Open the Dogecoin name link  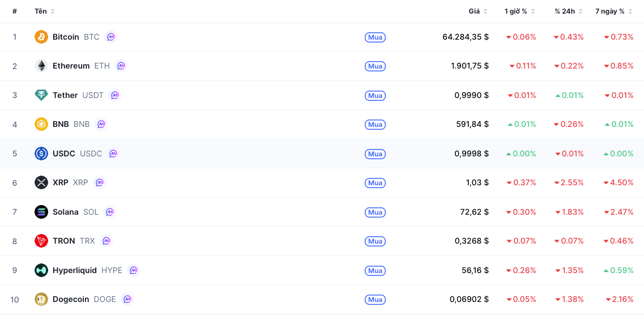[x=71, y=299]
